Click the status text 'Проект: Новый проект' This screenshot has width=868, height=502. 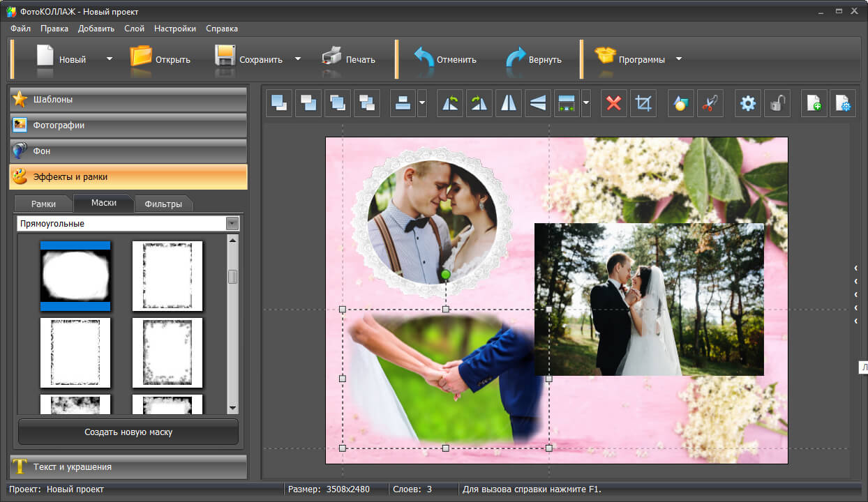coord(56,489)
